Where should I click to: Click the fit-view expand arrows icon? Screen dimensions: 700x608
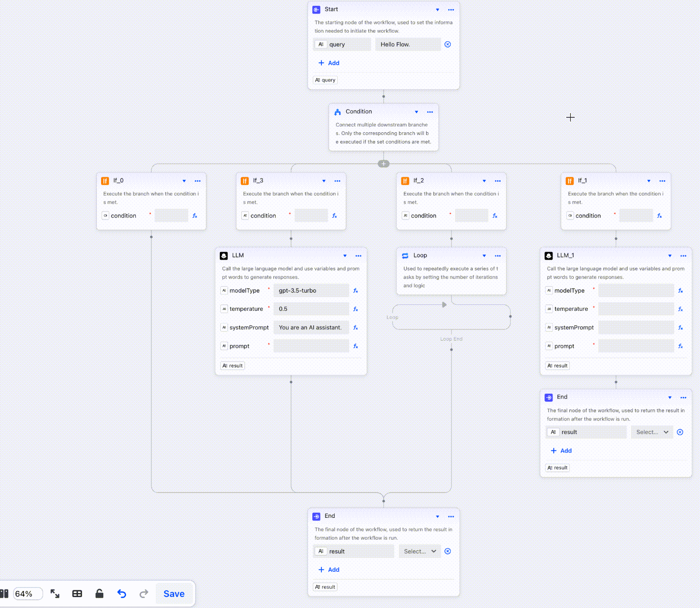point(55,594)
